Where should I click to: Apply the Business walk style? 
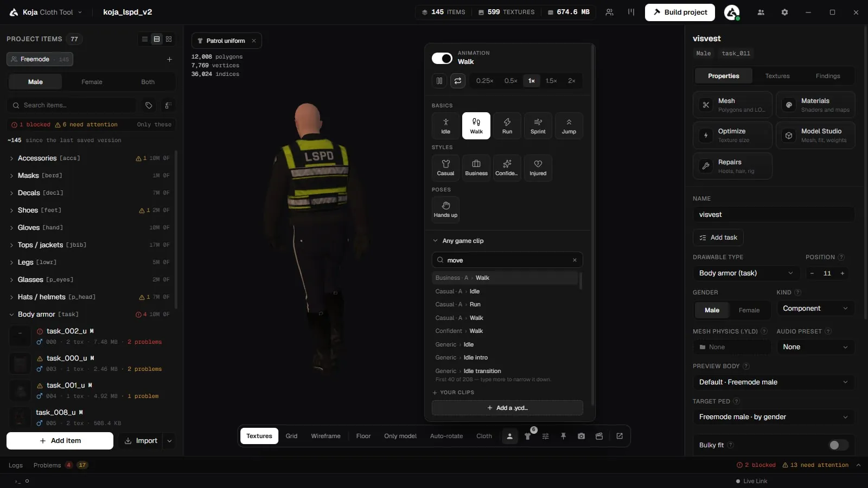476,168
